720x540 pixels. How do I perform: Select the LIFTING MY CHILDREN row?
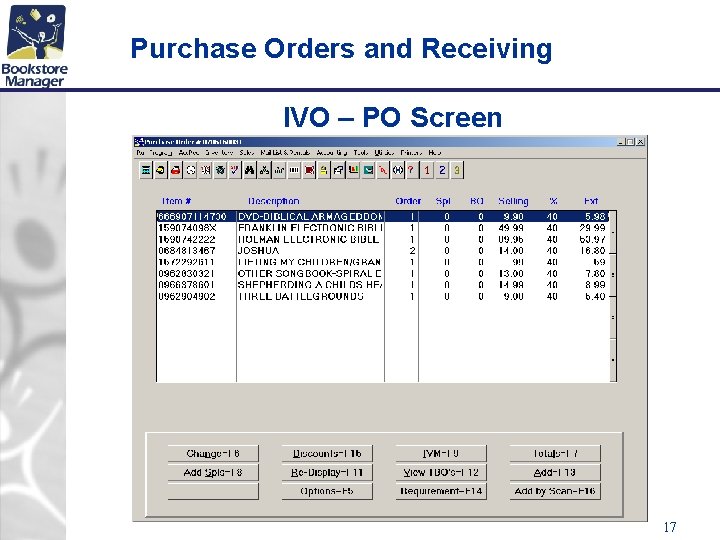382,262
